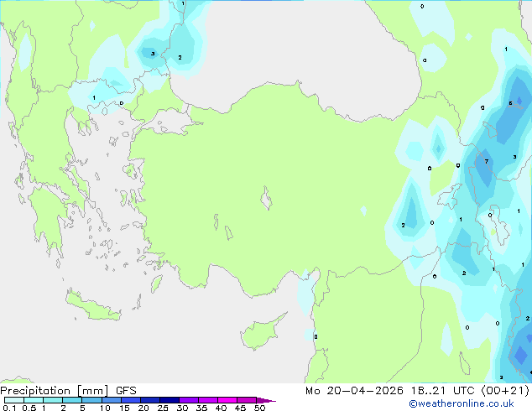Click the '25' legend scale label
Image resolution: width=532 pixels, height=411 pixels.
163,408
